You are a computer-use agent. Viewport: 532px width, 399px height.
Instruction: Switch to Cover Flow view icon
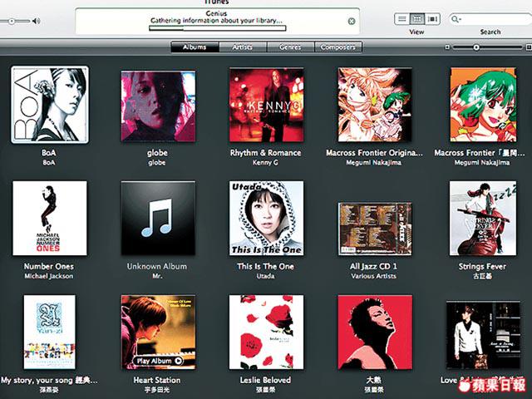(x=432, y=19)
